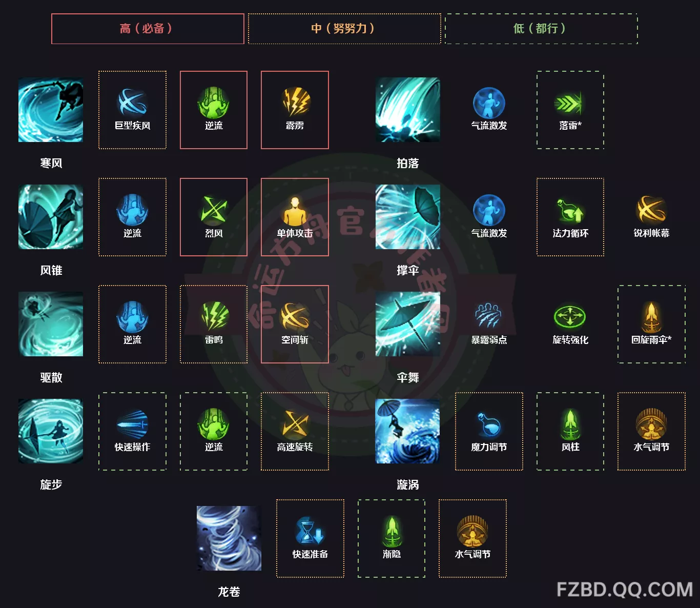Select the 雷鸣 rune icon
Viewport: 700px width, 608px height.
(x=214, y=316)
